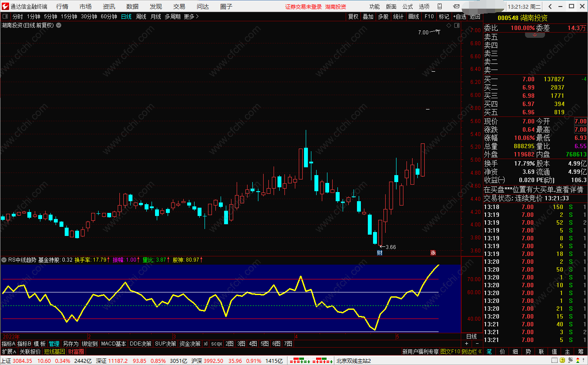Open the 数据 menu
588x365 pixels.
tap(132, 7)
